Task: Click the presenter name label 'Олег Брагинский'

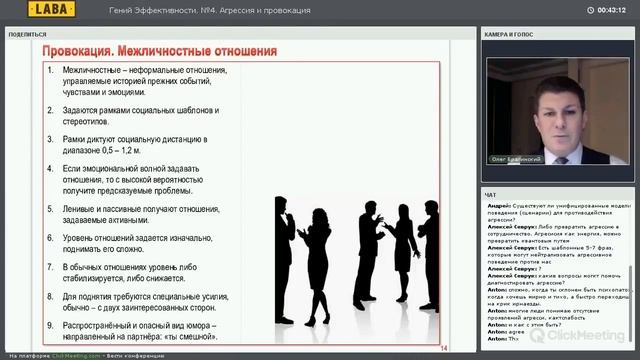Action: (x=516, y=159)
